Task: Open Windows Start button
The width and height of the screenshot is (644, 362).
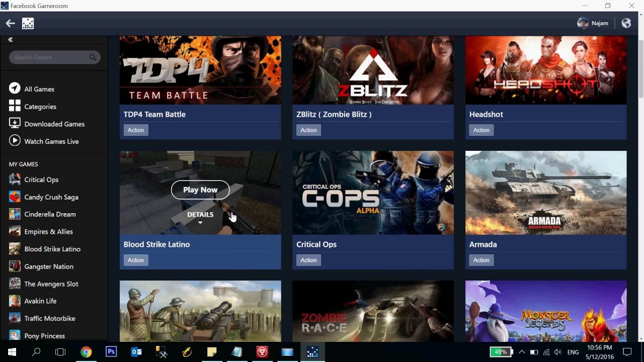Action: point(12,352)
